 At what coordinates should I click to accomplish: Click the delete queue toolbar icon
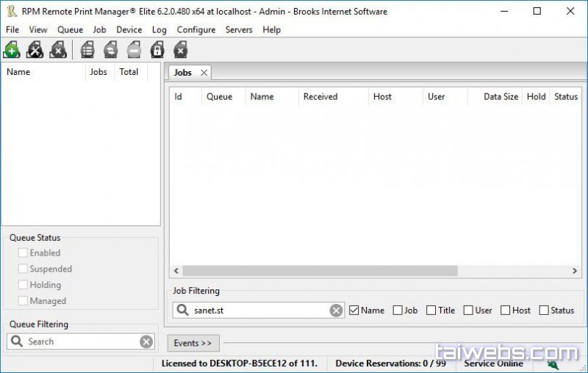(58, 50)
